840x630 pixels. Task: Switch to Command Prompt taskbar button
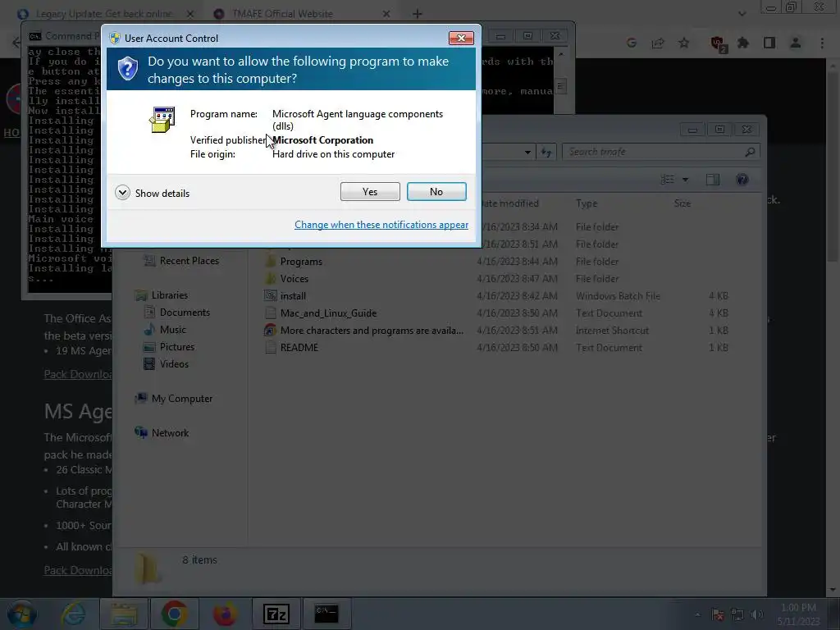tap(326, 614)
